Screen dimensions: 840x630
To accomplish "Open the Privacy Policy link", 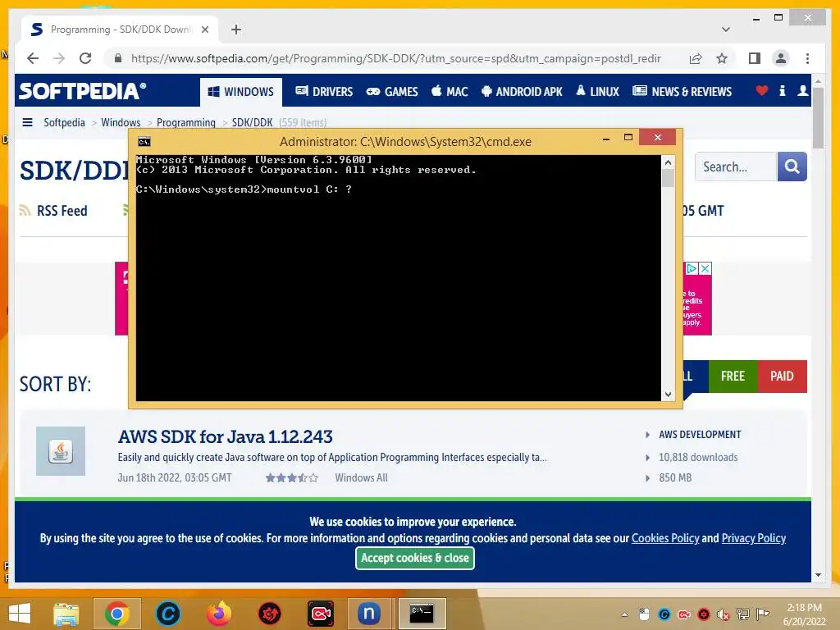I will tap(753, 538).
